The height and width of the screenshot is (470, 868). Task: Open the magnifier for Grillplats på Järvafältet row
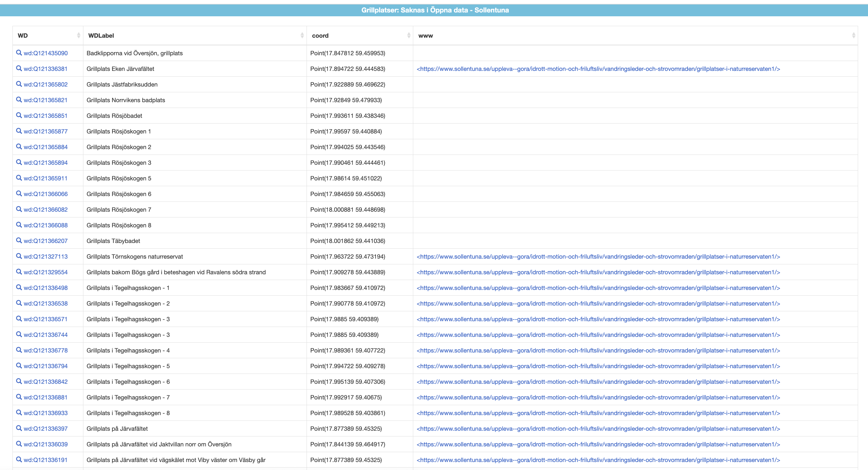click(x=19, y=428)
